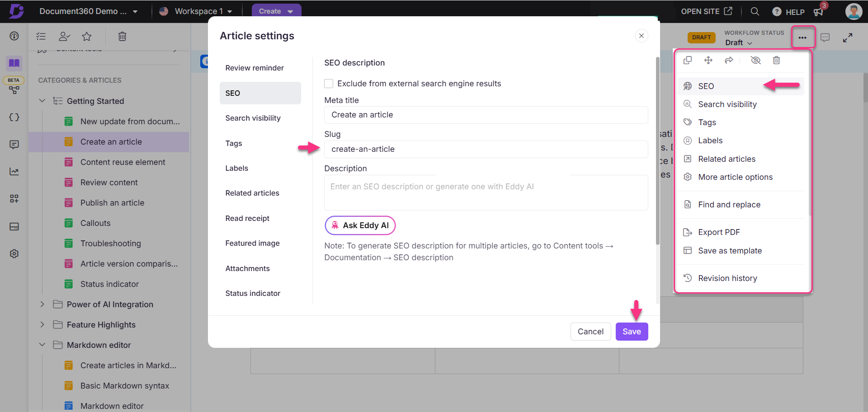This screenshot has width=868, height=412.
Task: Open the API documentation braces icon
Action: (x=14, y=117)
